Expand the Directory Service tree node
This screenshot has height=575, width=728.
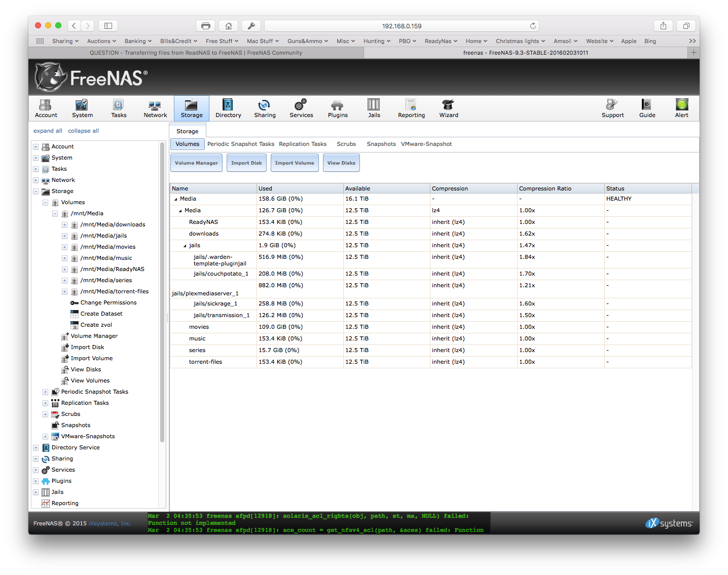(x=35, y=448)
